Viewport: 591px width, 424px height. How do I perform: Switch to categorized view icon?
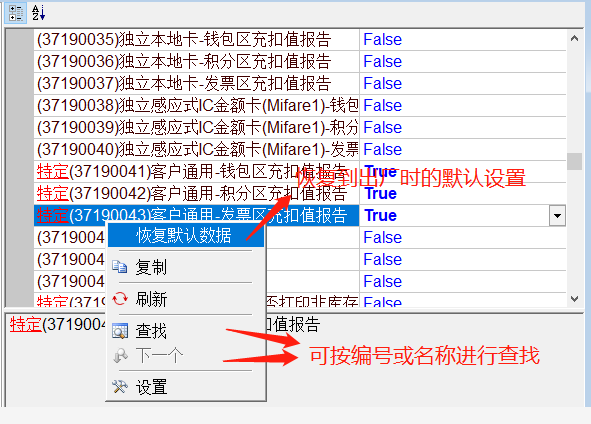(15, 13)
